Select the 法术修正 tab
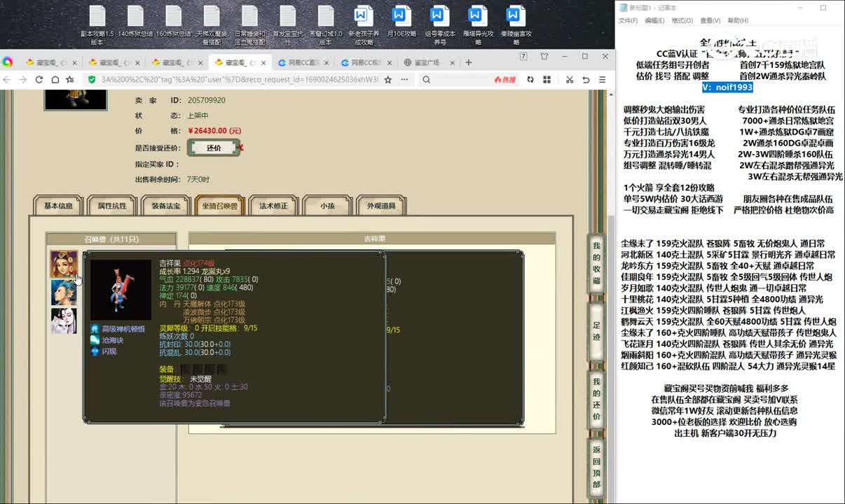Image resolution: width=845 pixels, height=504 pixels. click(273, 206)
